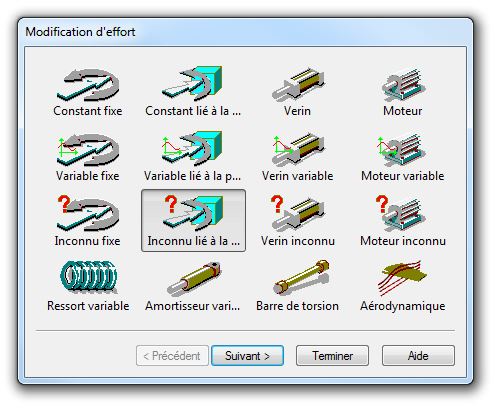Pick the Moteur effort icon
The width and height of the screenshot is (498, 409).
[403, 85]
